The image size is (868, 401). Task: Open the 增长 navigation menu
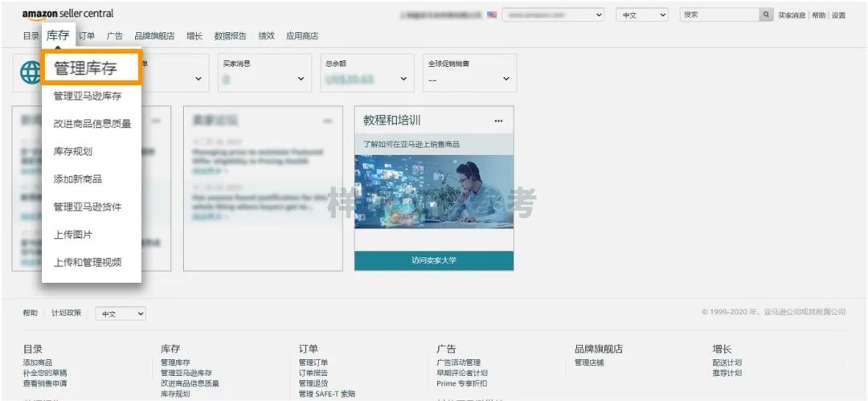tap(194, 36)
